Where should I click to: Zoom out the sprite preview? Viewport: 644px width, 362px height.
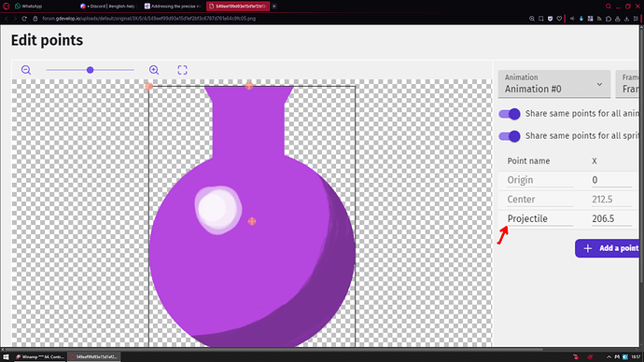(x=26, y=70)
